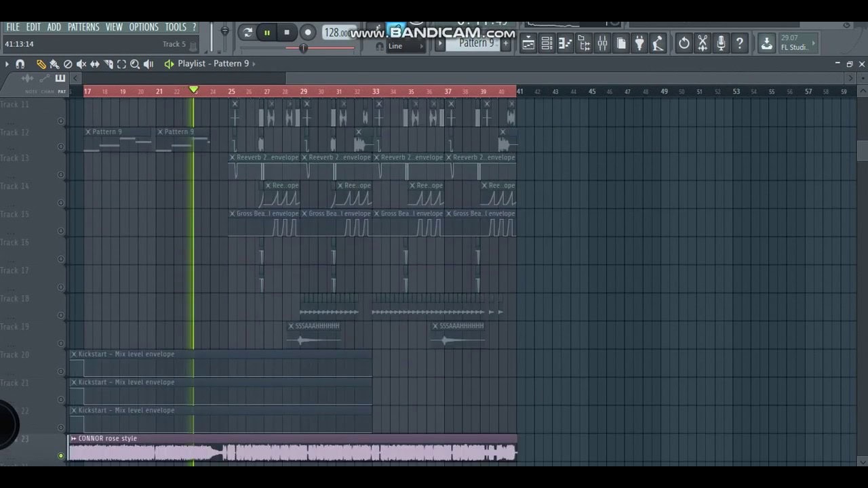Select the Paint brush tool
The height and width of the screenshot is (488, 868).
click(x=54, y=64)
